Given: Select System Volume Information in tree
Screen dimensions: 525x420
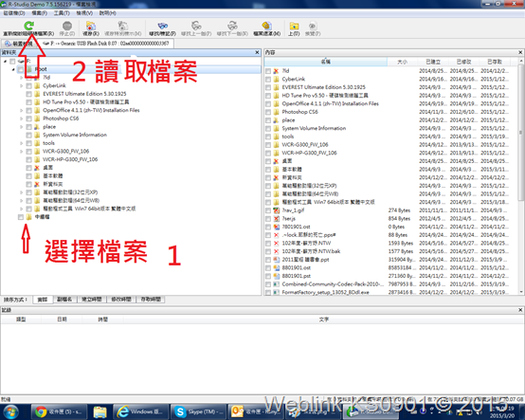Looking at the screenshot, I should (x=75, y=136).
